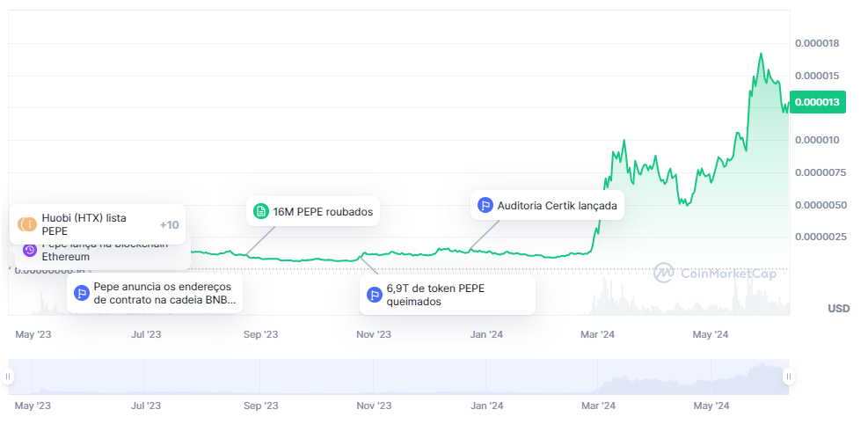
Task: Click the price peak on the chart line
Action: (761, 54)
